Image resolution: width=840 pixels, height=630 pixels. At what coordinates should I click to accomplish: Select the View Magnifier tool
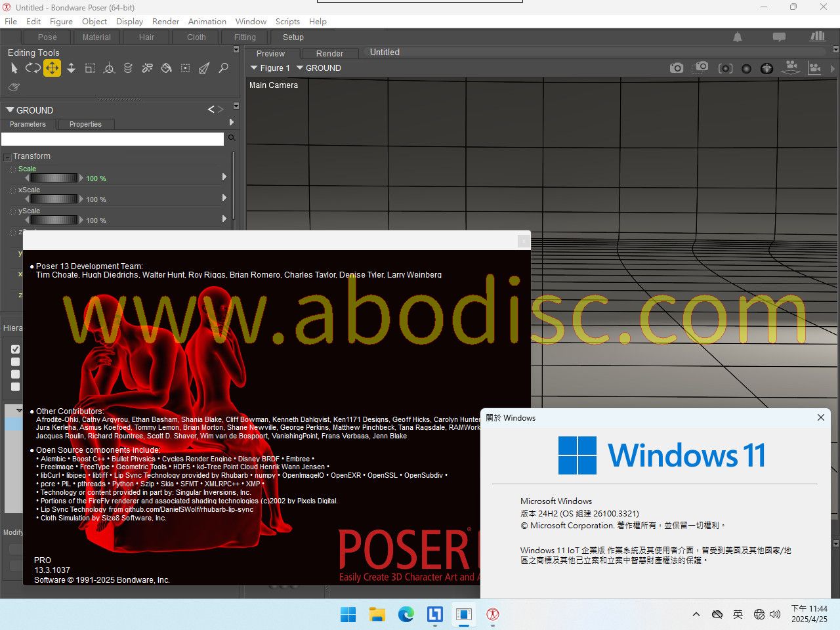[224, 68]
